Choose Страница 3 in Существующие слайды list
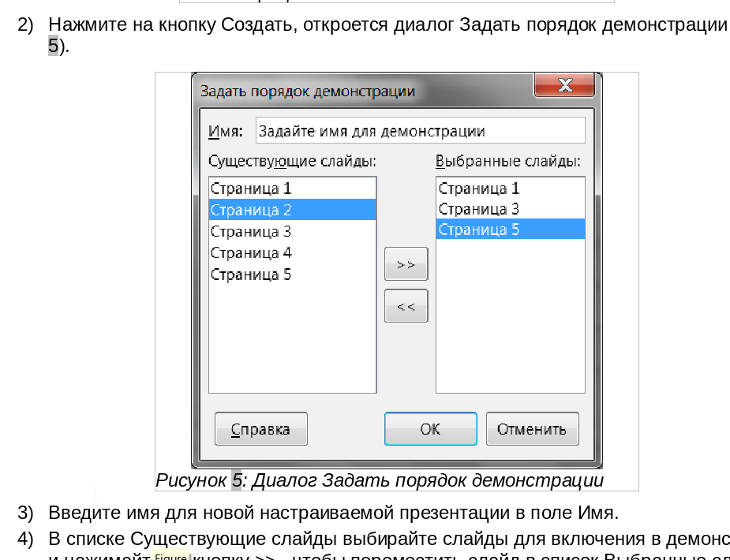The width and height of the screenshot is (730, 560). tap(251, 231)
